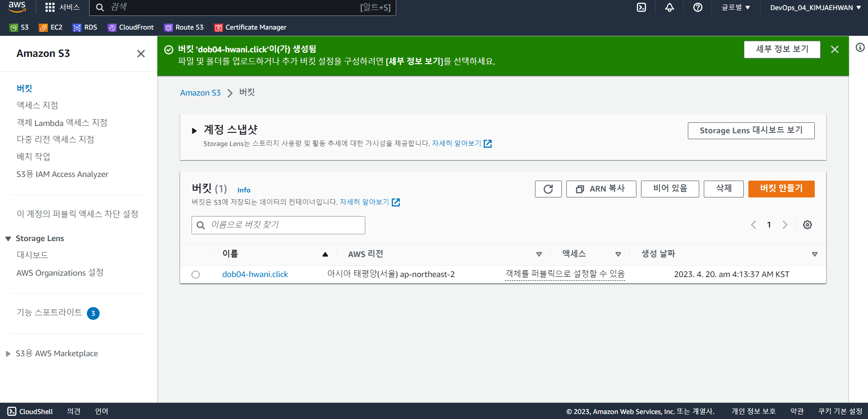Open CloudShell icon in top bar
This screenshot has width=868, height=419.
tap(641, 7)
